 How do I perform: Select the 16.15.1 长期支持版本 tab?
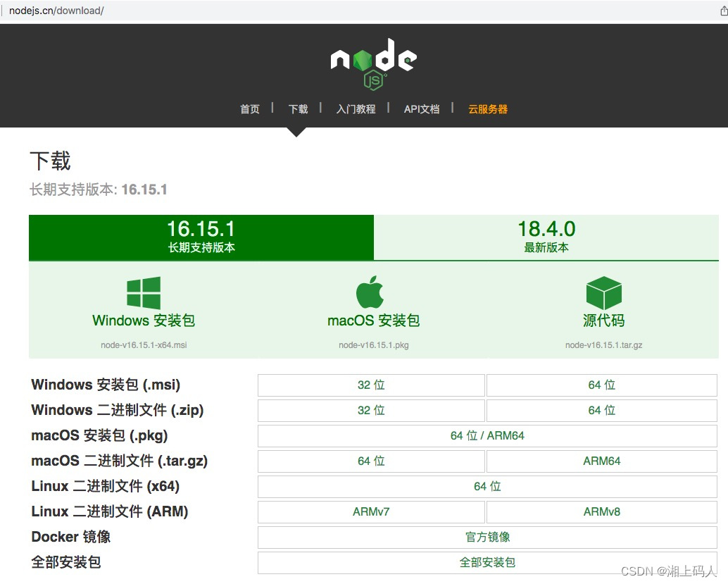click(x=201, y=237)
